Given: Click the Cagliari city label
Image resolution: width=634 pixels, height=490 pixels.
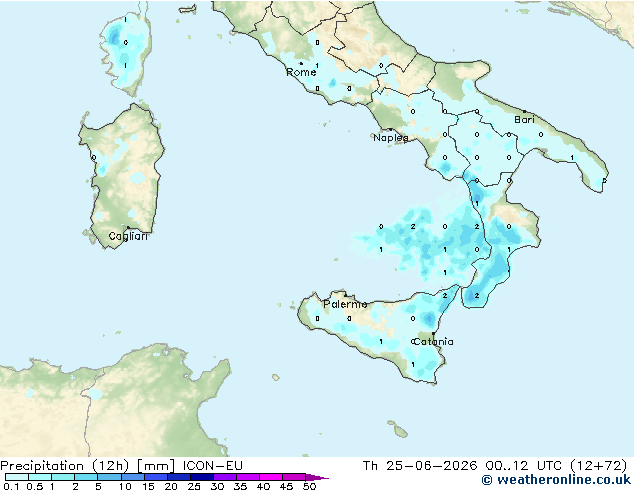Looking at the screenshot, I should pos(128,236).
